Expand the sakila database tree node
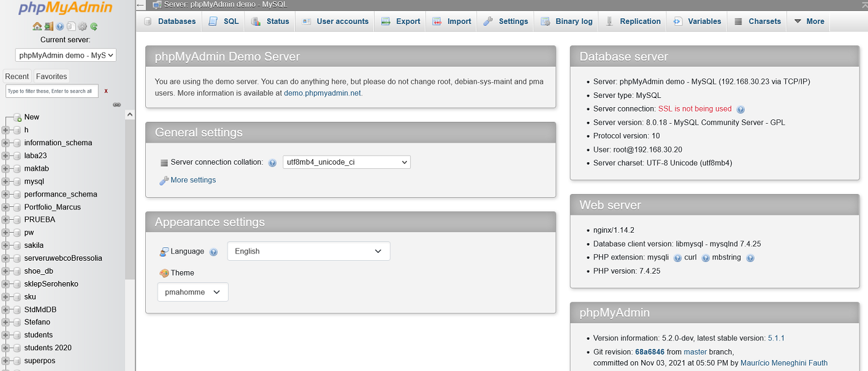This screenshot has width=868, height=371. pyautogui.click(x=6, y=245)
